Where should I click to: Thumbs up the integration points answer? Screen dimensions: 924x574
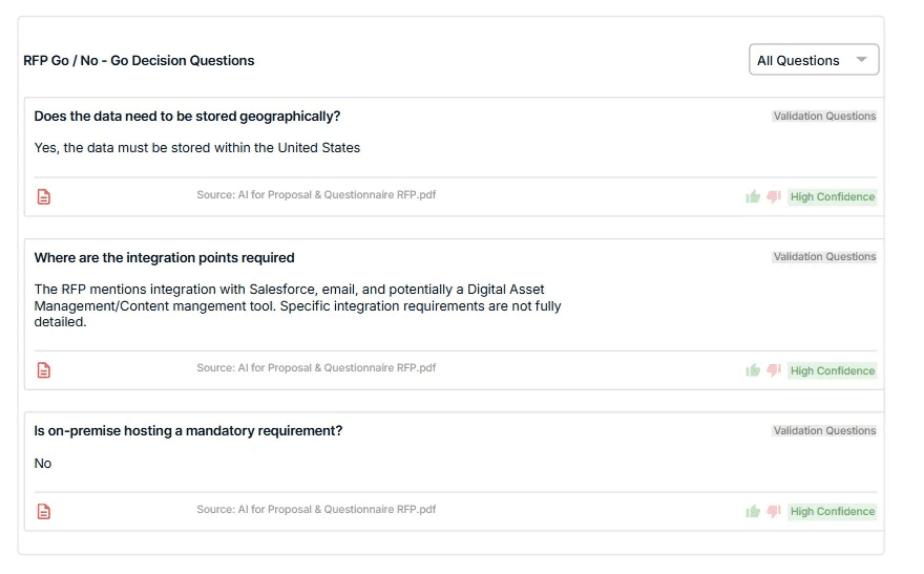tap(753, 370)
